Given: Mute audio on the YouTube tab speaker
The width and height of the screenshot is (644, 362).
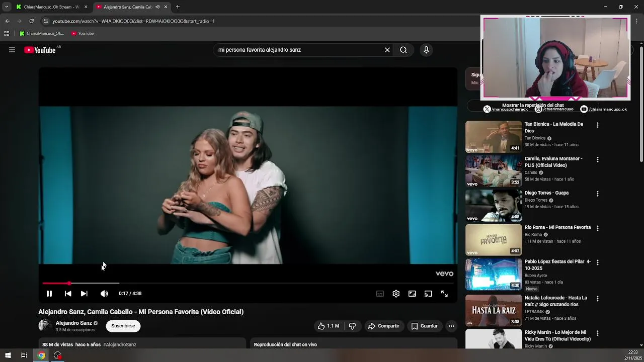Looking at the screenshot, I should (x=157, y=7).
